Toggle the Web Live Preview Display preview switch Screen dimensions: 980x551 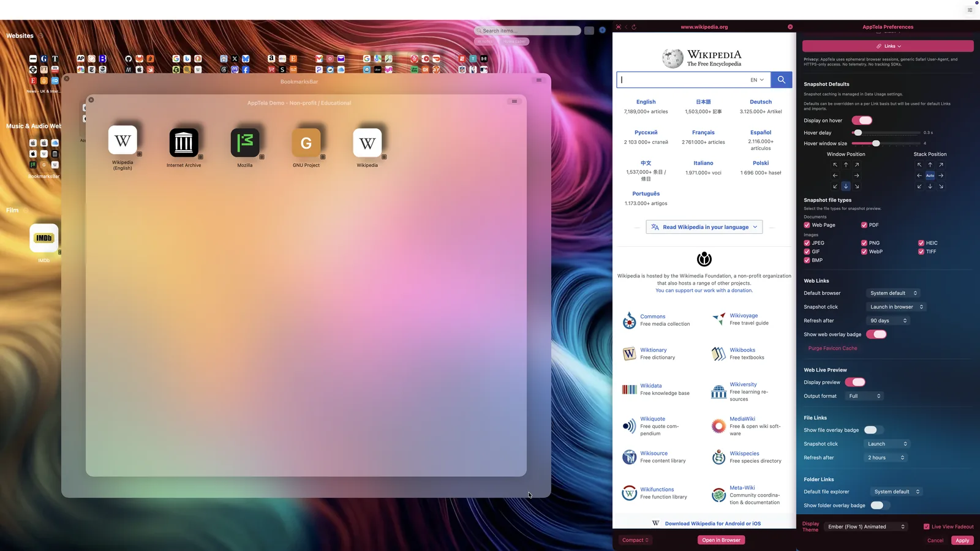pos(855,382)
